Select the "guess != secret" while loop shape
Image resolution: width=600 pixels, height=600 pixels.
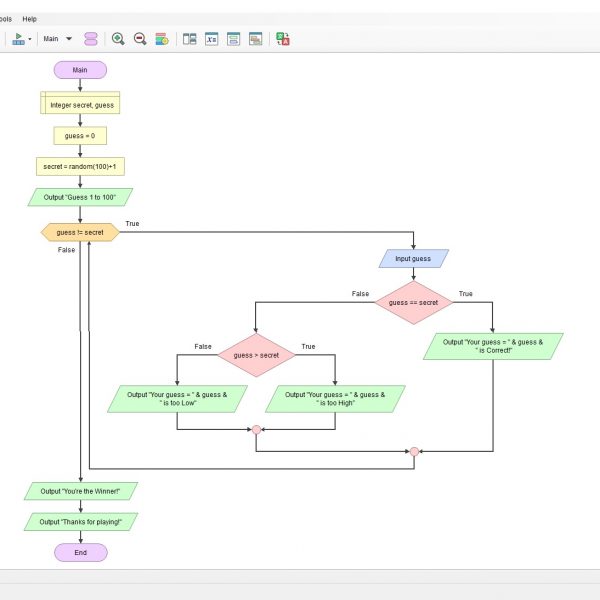pos(80,232)
